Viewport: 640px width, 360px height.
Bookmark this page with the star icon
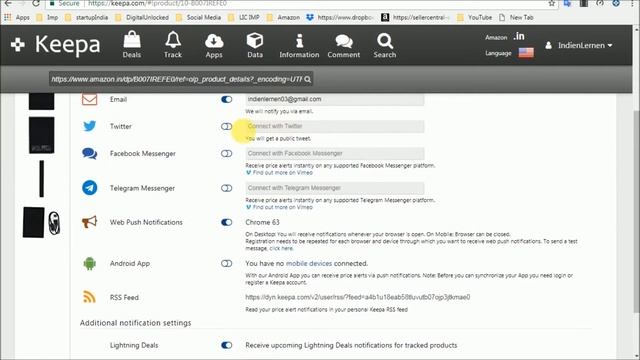click(551, 3)
